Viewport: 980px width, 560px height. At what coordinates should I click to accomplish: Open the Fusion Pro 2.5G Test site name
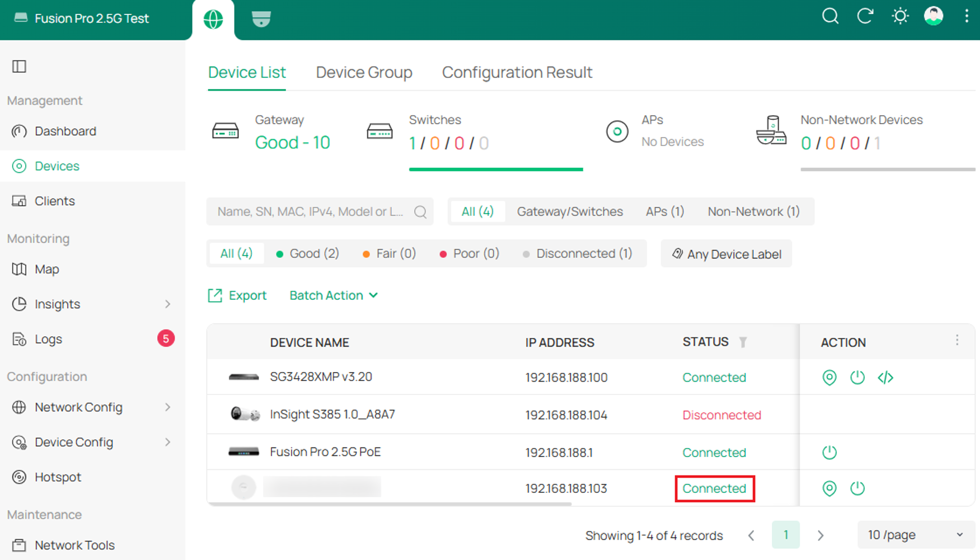92,18
